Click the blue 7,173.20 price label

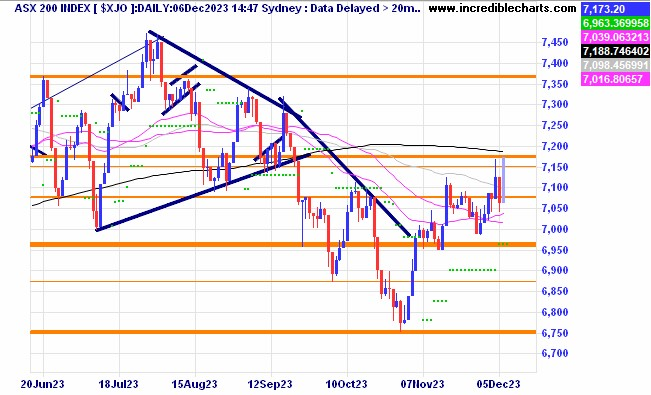coord(615,8)
